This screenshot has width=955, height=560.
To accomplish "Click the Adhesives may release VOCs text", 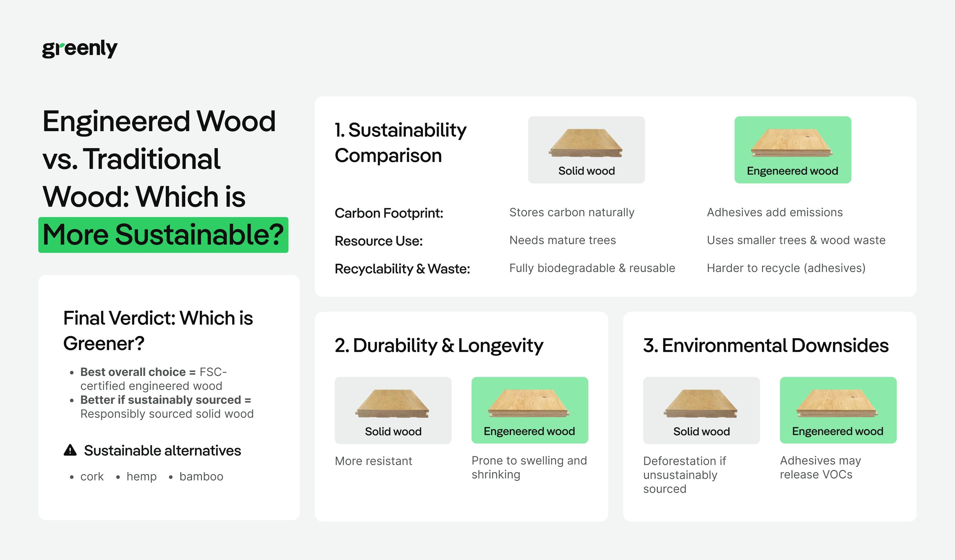I will click(x=821, y=467).
